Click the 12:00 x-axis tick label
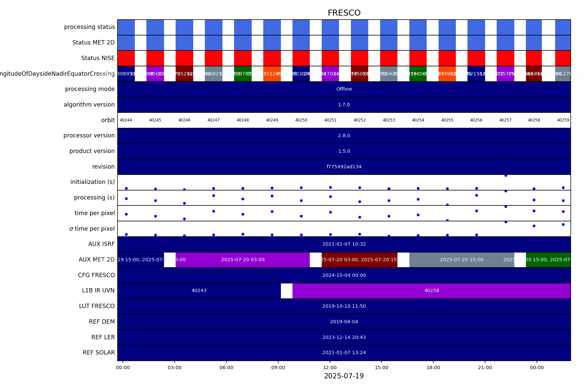 pos(330,368)
